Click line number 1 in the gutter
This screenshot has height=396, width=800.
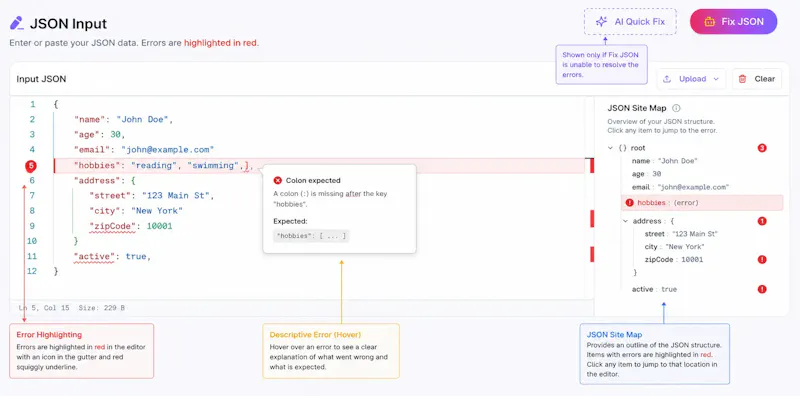tap(33, 104)
